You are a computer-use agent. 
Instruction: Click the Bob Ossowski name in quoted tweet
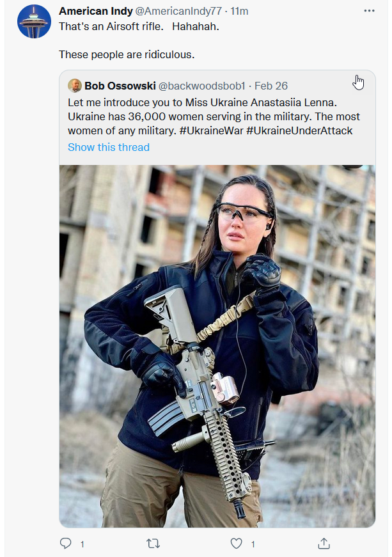tap(120, 86)
